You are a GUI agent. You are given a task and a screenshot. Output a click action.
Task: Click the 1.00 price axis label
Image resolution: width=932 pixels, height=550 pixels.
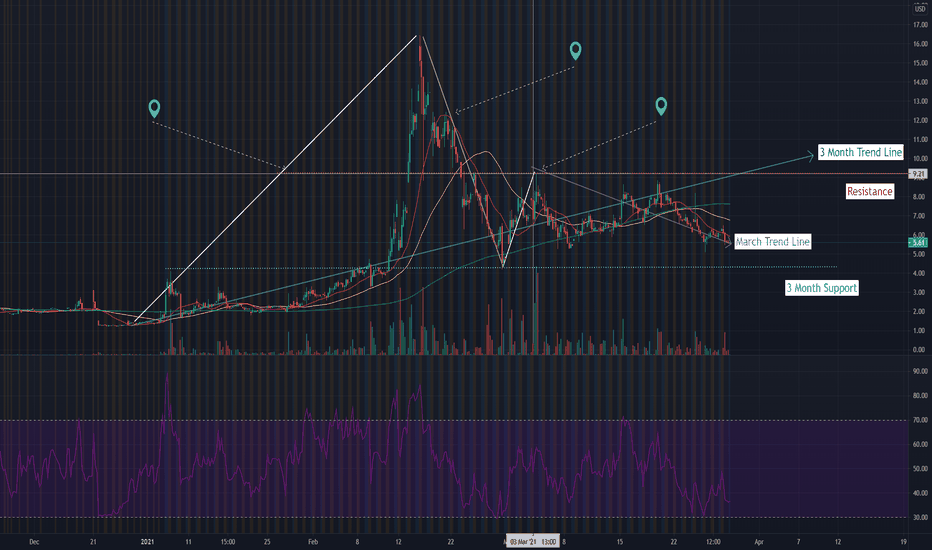pyautogui.click(x=920, y=331)
